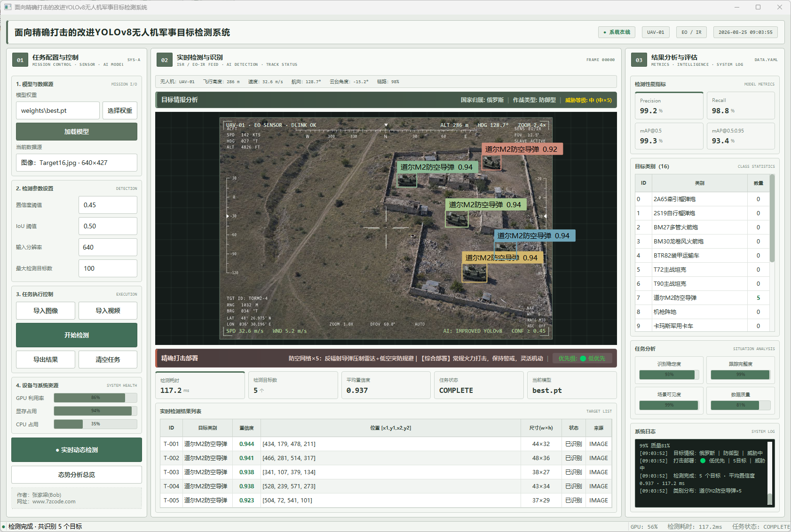Click the 置信度阈值 input 0.45
The width and height of the screenshot is (791, 532).
coord(108,205)
